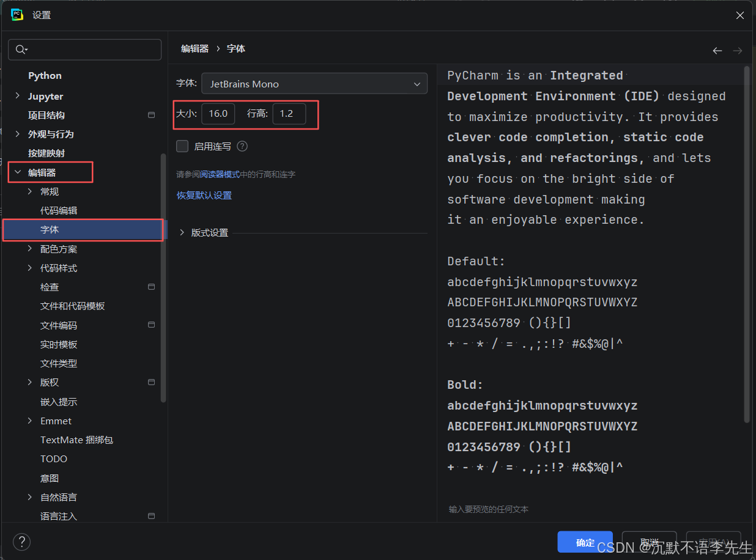Open the 代码编辑 settings page
Viewport: 756px width, 560px height.
[59, 210]
